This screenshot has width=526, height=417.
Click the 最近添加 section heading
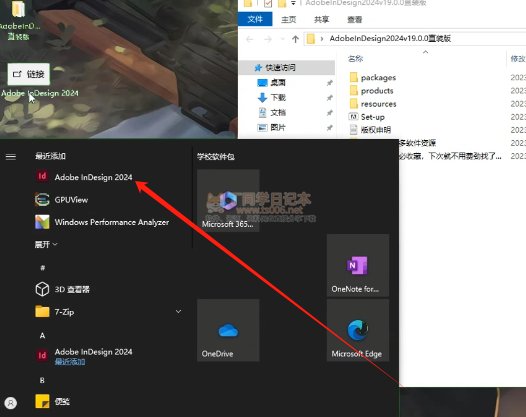(50, 156)
